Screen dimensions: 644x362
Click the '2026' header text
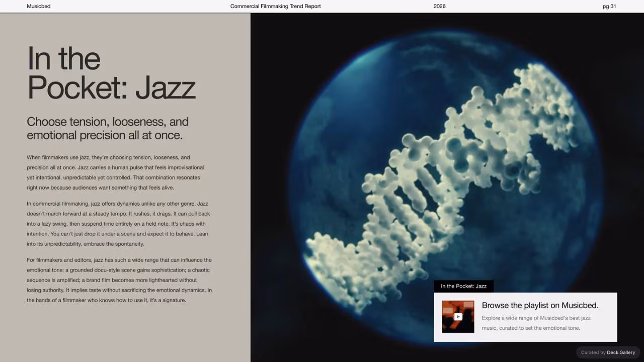coord(439,6)
